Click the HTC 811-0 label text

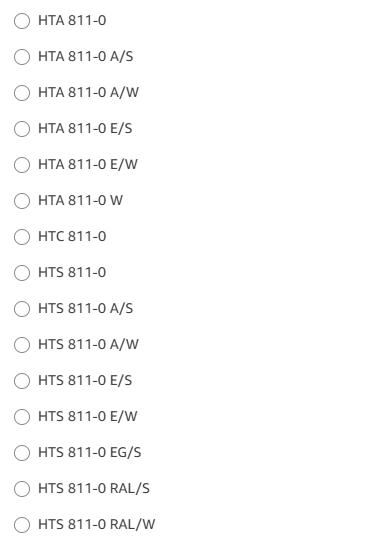[x=72, y=237]
